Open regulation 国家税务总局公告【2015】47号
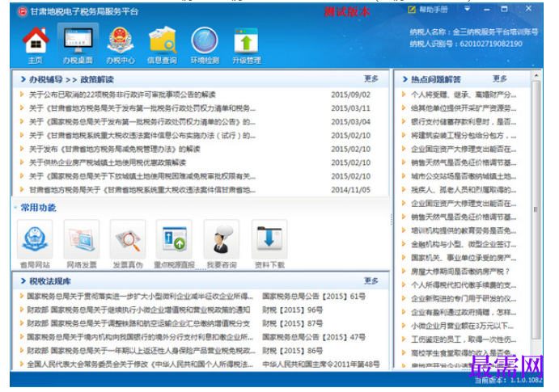The height and width of the screenshot is (392, 559). pos(314,337)
